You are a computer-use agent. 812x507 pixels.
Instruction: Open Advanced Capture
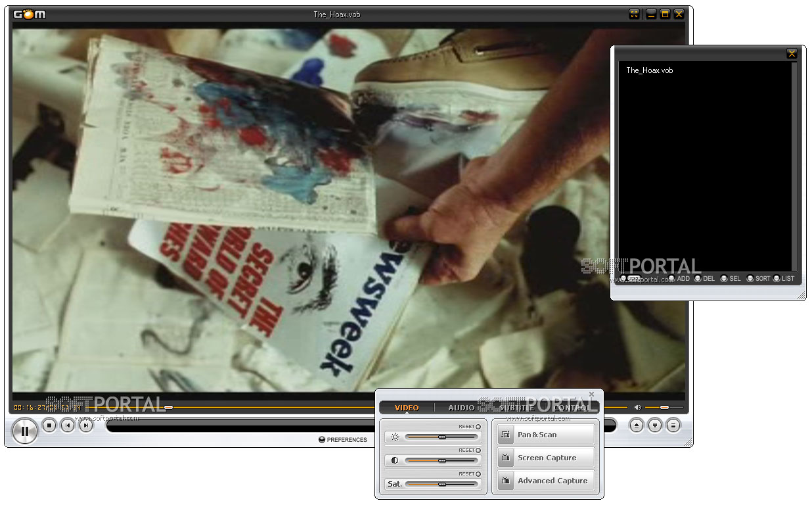545,481
